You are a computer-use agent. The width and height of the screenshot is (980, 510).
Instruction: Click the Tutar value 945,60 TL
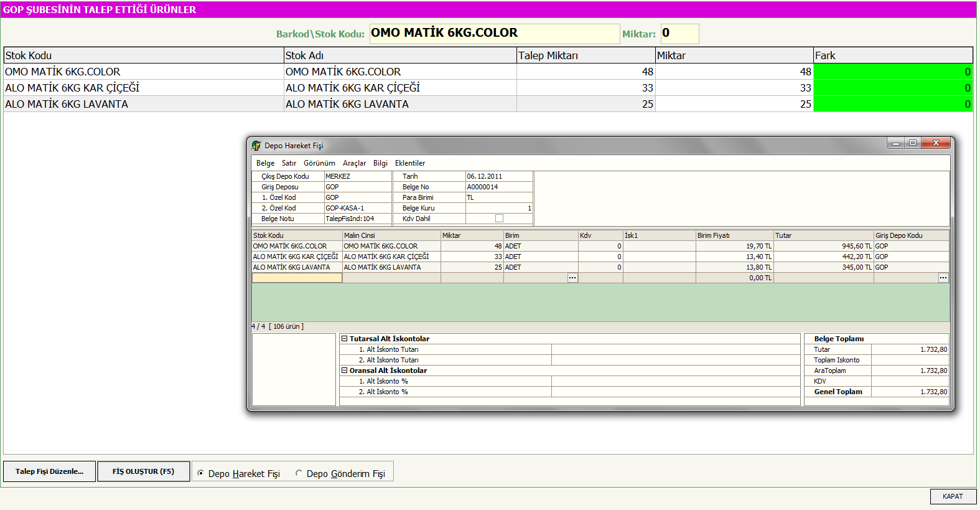pos(824,246)
